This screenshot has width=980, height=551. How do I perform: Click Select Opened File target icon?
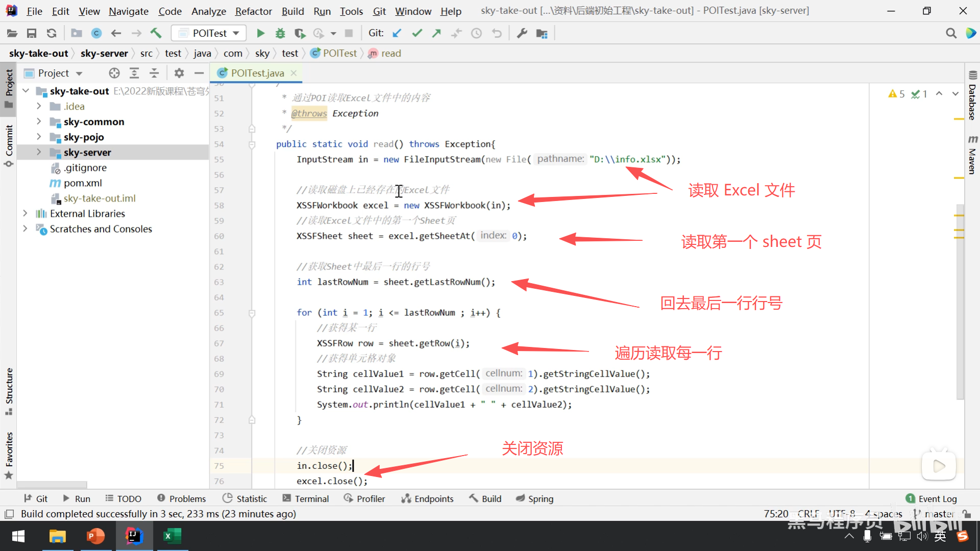tap(114, 73)
